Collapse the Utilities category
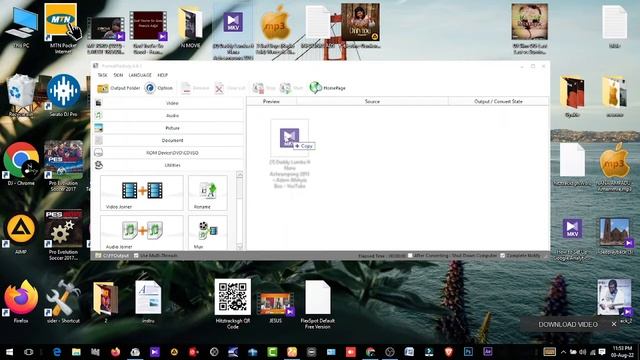 click(168, 165)
